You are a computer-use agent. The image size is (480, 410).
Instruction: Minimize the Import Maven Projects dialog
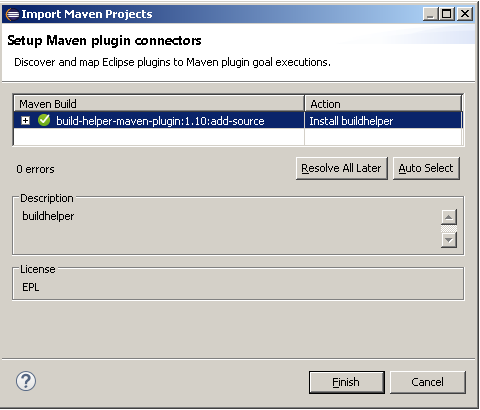431,14
